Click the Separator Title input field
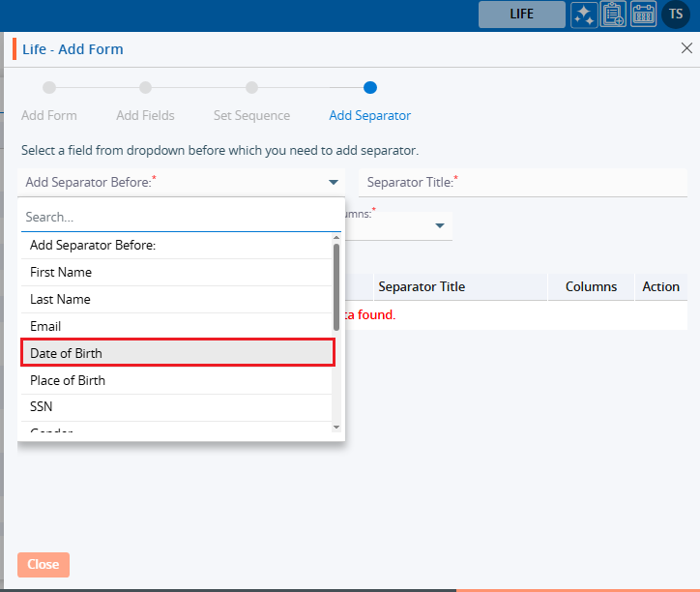Viewport: 700px width, 592px height. (x=522, y=182)
